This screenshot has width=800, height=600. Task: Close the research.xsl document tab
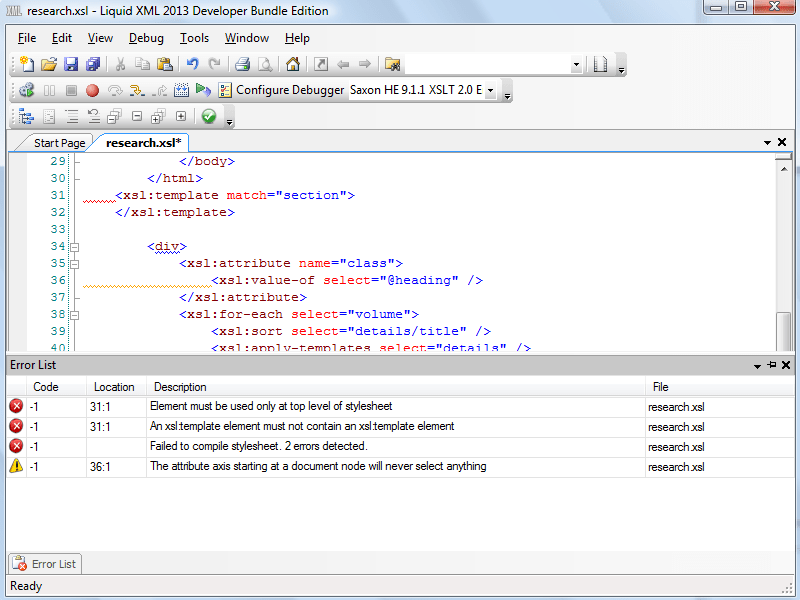click(x=782, y=142)
